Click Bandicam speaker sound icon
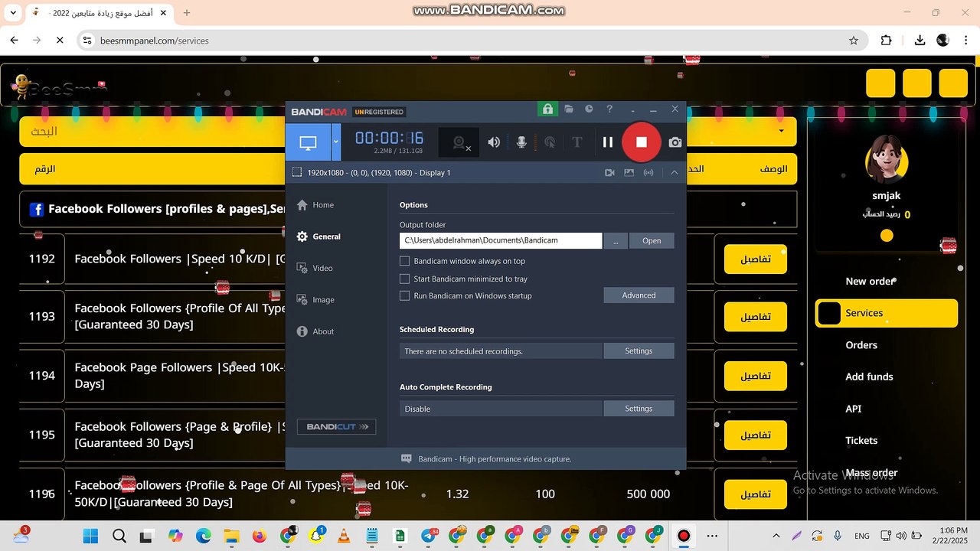 pyautogui.click(x=494, y=142)
